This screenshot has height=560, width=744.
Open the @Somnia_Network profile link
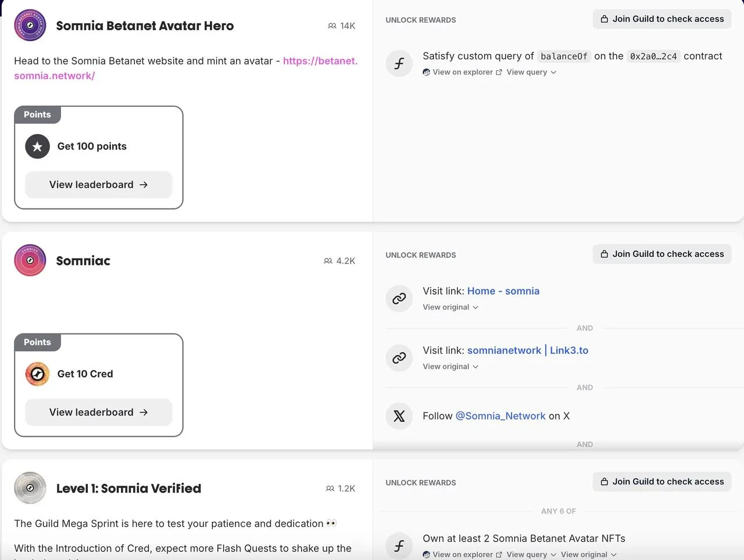point(500,416)
